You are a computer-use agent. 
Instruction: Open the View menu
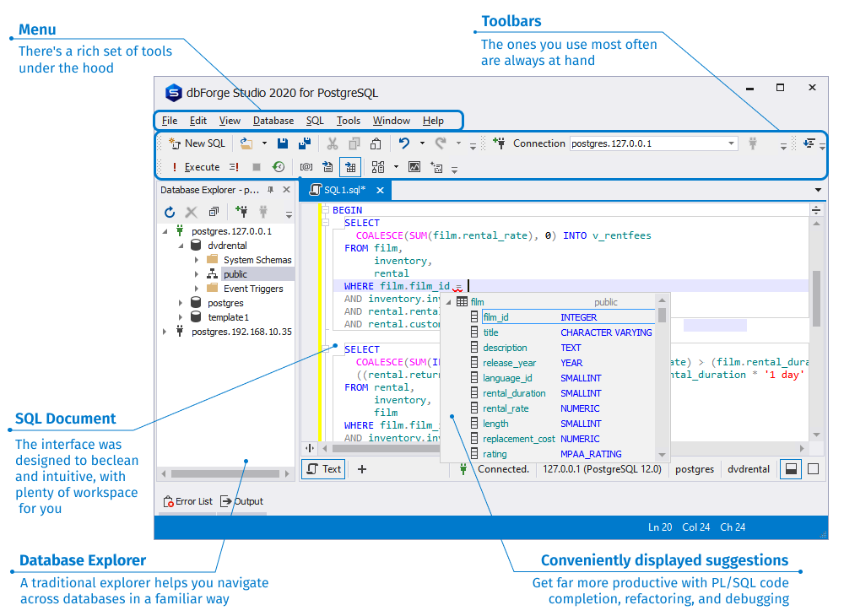pos(230,121)
